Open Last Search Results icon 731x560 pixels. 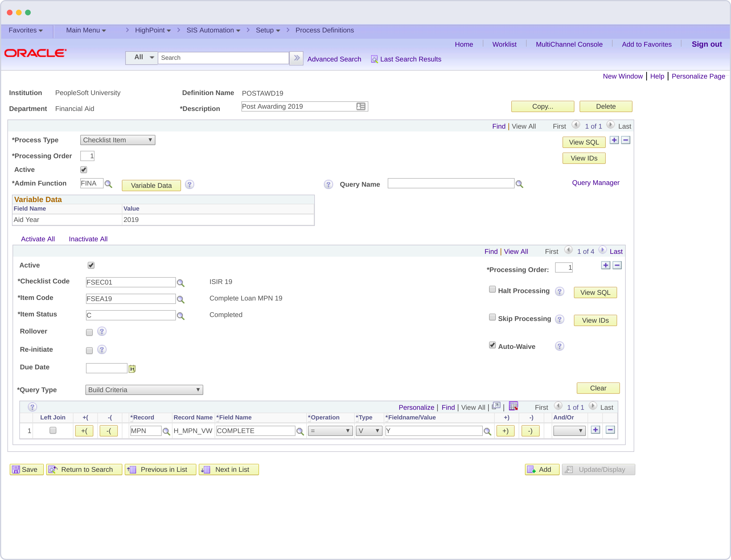coord(374,59)
